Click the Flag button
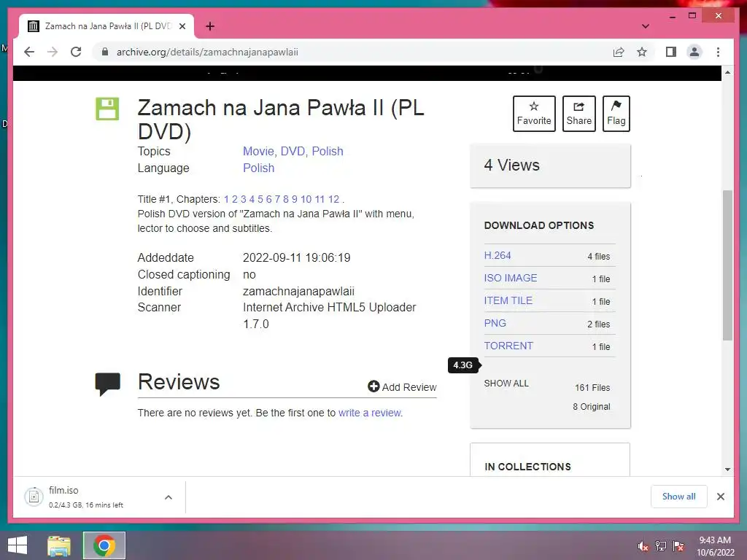The width and height of the screenshot is (747, 560). 616,113
